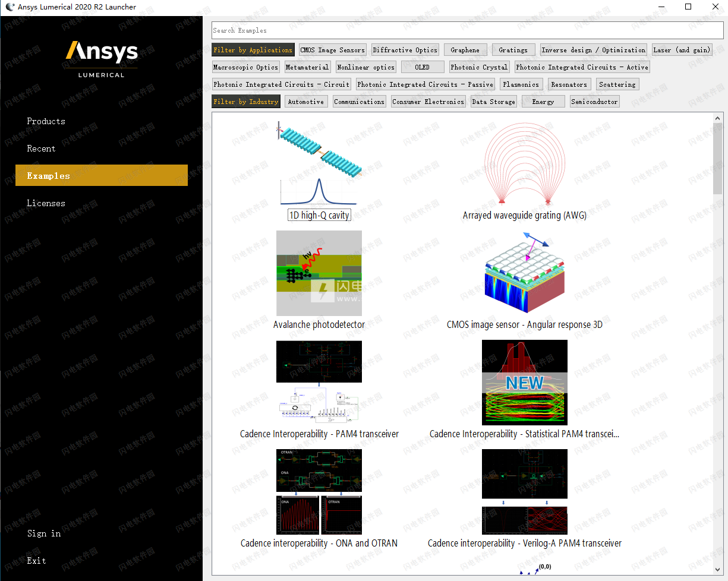Toggle Inverse design / Optimization filter
The height and width of the screenshot is (581, 728).
(x=594, y=50)
